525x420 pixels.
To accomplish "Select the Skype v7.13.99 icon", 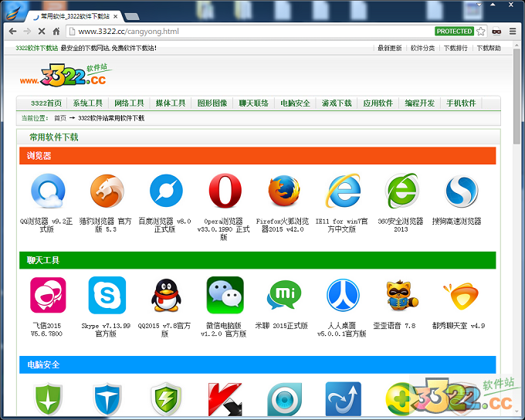I will point(107,295).
